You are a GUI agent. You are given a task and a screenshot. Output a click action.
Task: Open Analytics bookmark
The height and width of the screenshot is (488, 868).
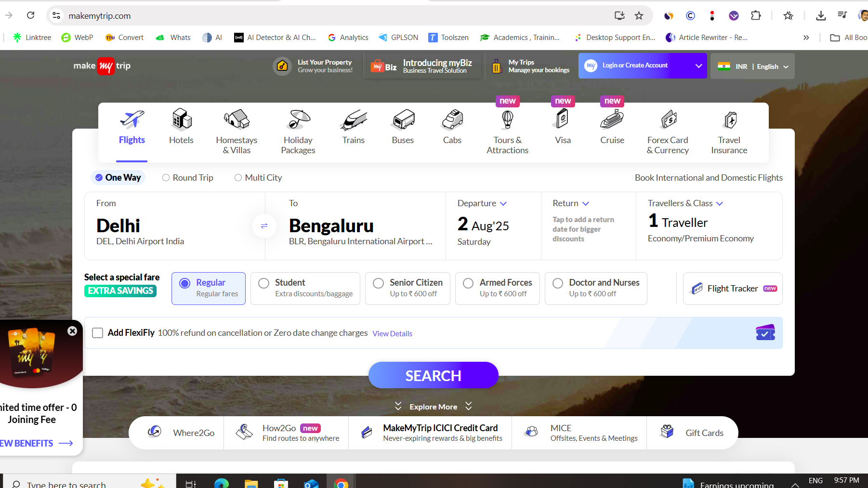(x=348, y=38)
